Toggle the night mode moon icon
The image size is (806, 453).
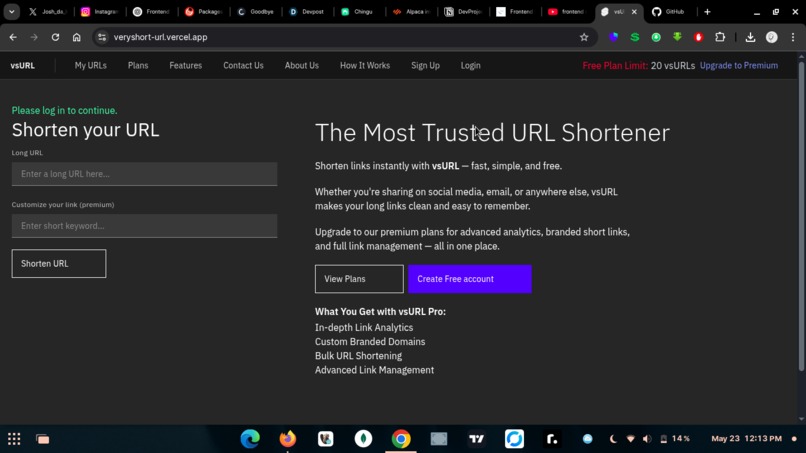tap(613, 439)
